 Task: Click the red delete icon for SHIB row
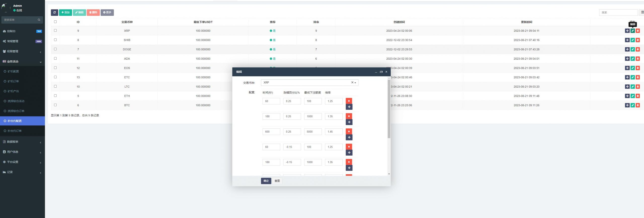[x=638, y=40]
